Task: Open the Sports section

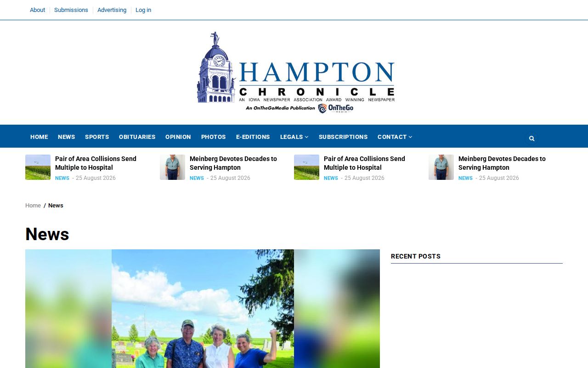Action: pos(97,137)
